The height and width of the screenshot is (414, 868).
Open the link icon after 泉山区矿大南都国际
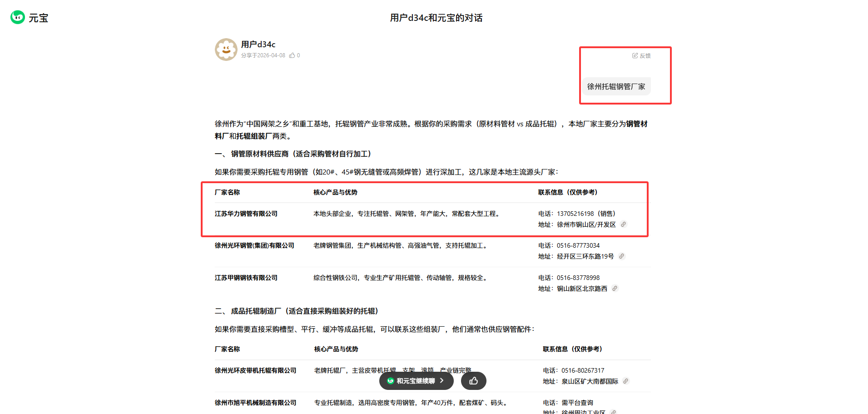(626, 381)
